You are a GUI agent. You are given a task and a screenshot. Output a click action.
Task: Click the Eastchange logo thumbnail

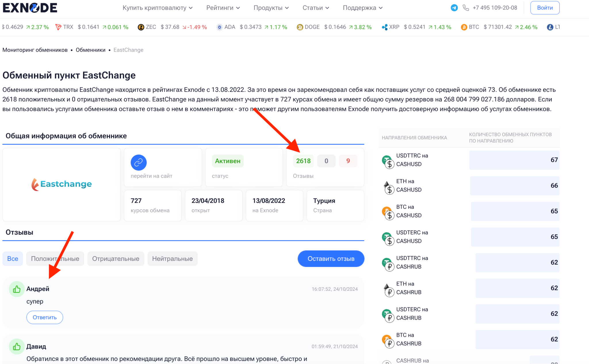62,184
